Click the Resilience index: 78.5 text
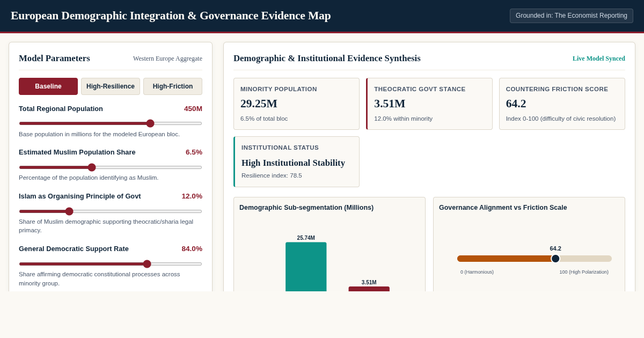 click(x=272, y=175)
